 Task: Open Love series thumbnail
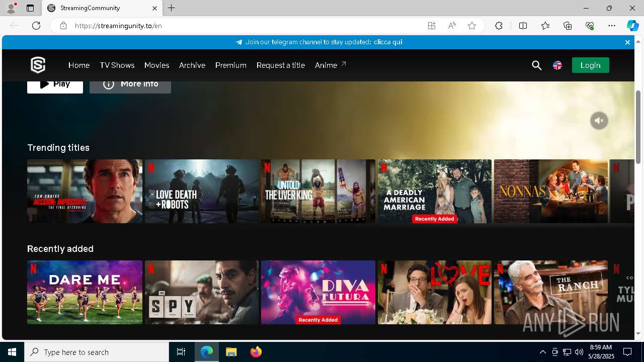(x=435, y=292)
